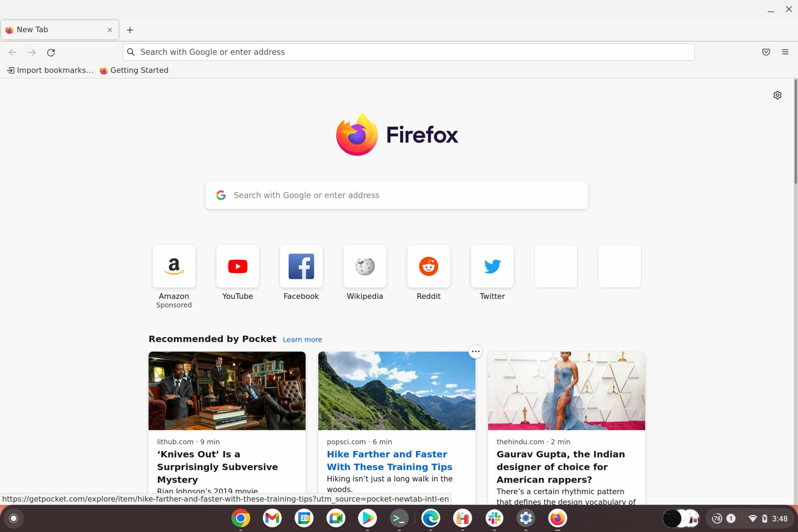Click 'Import bookmarks...' in toolbar
The width and height of the screenshot is (798, 532).
(49, 70)
